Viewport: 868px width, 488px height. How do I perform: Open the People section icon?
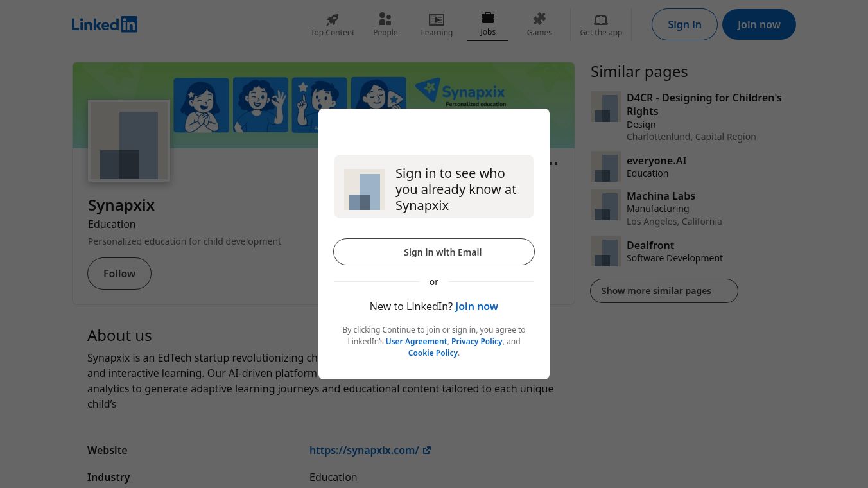[x=385, y=19]
